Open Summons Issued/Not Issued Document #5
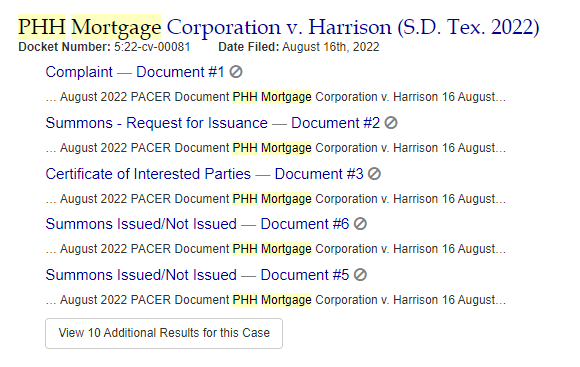The height and width of the screenshot is (367, 580). pyautogui.click(x=198, y=275)
